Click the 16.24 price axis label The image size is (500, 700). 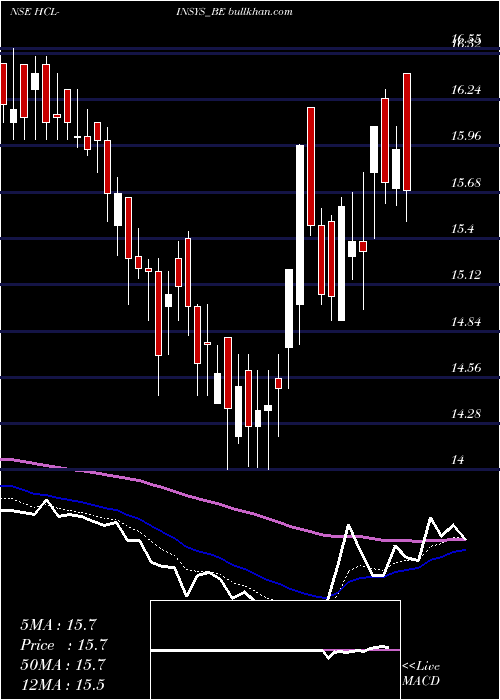click(x=466, y=90)
